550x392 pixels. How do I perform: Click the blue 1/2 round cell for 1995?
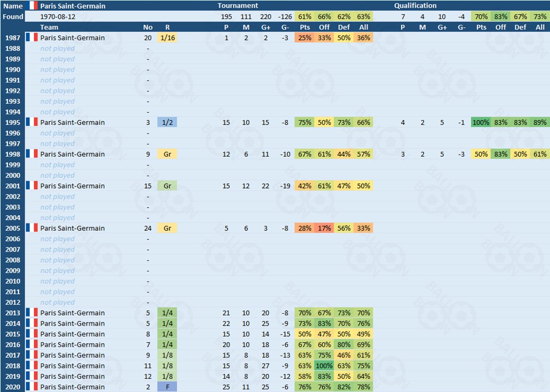pyautogui.click(x=167, y=122)
